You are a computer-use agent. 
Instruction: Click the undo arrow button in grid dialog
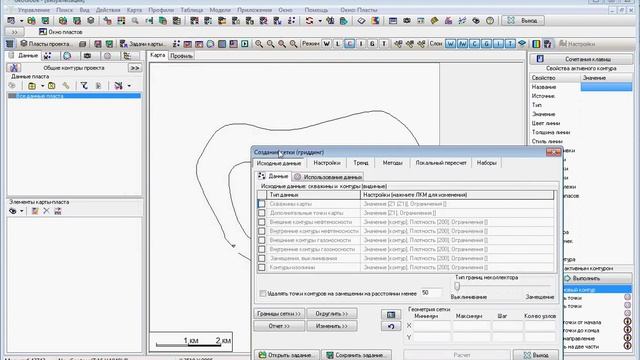[x=391, y=326]
